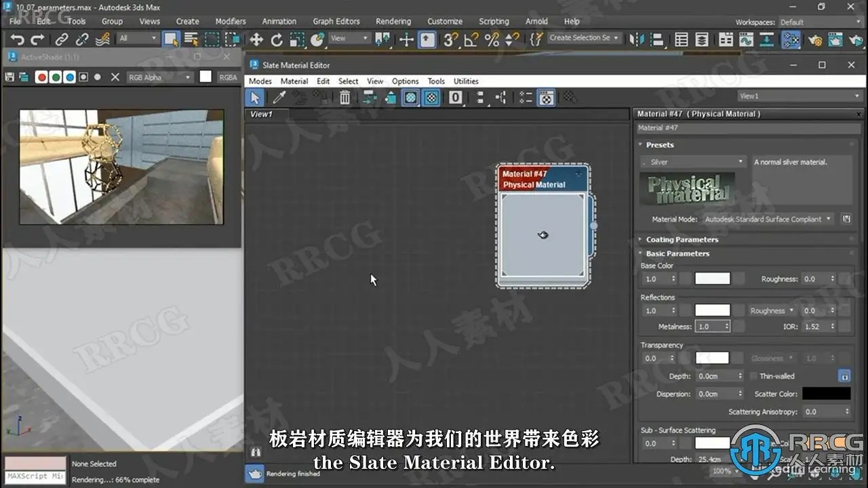Viewport: 868px width, 488px height.
Task: Select the Select and Link tool
Action: pos(62,40)
